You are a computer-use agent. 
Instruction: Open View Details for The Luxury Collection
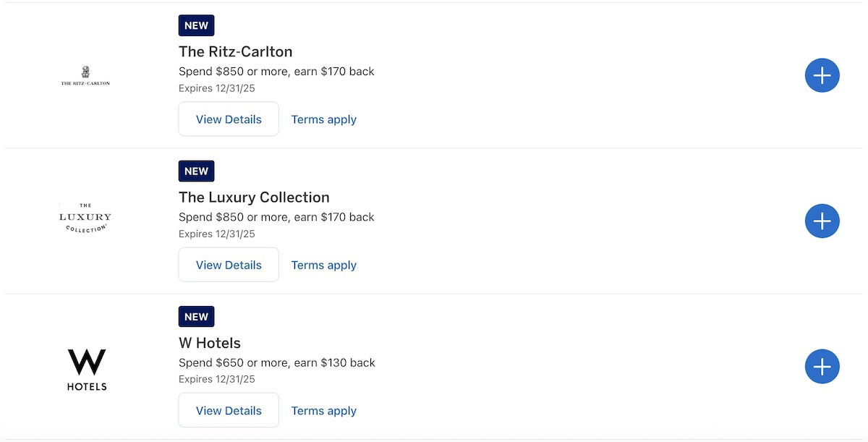229,265
